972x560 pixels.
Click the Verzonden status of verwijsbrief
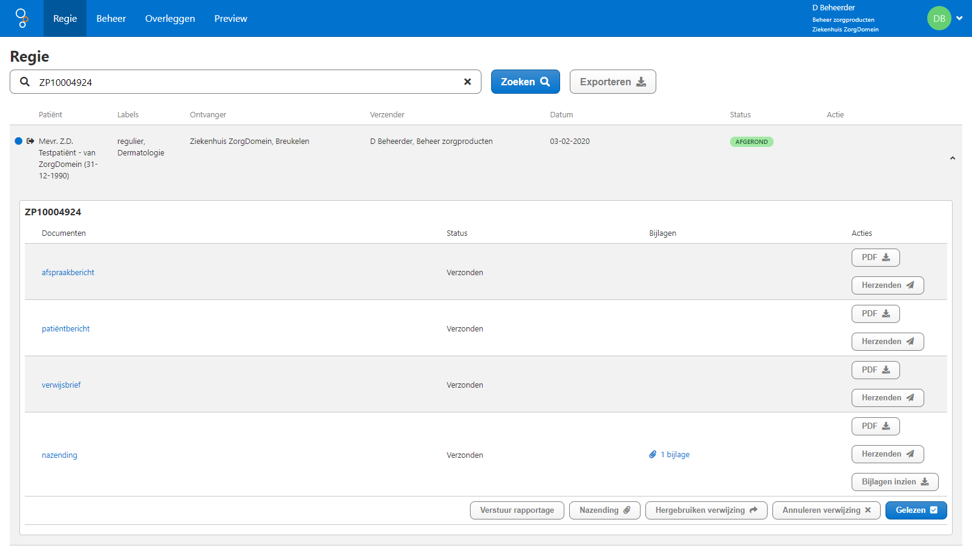pyautogui.click(x=465, y=385)
